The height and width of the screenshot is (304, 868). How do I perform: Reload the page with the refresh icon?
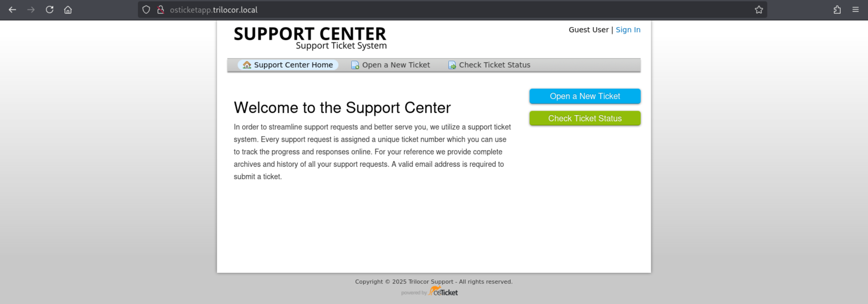[50, 9]
